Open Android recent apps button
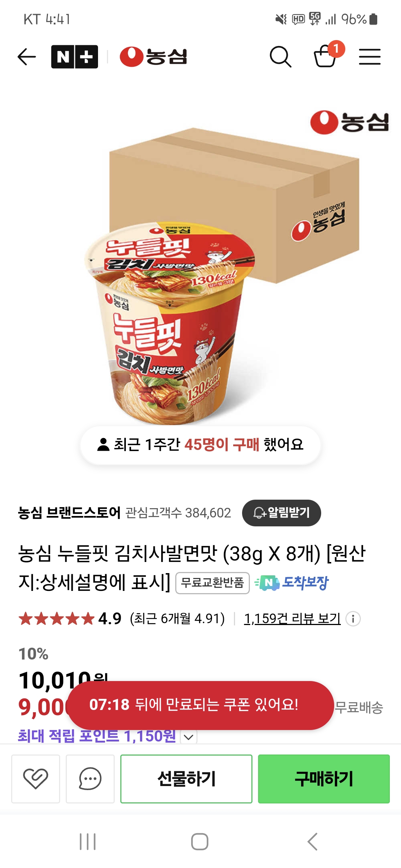The image size is (401, 868). click(88, 841)
